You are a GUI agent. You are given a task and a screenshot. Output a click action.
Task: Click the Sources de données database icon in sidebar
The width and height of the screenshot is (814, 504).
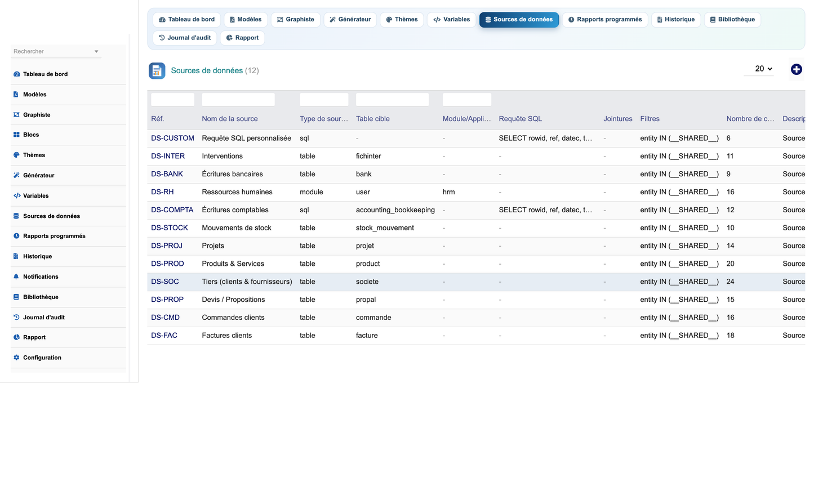[x=16, y=216]
